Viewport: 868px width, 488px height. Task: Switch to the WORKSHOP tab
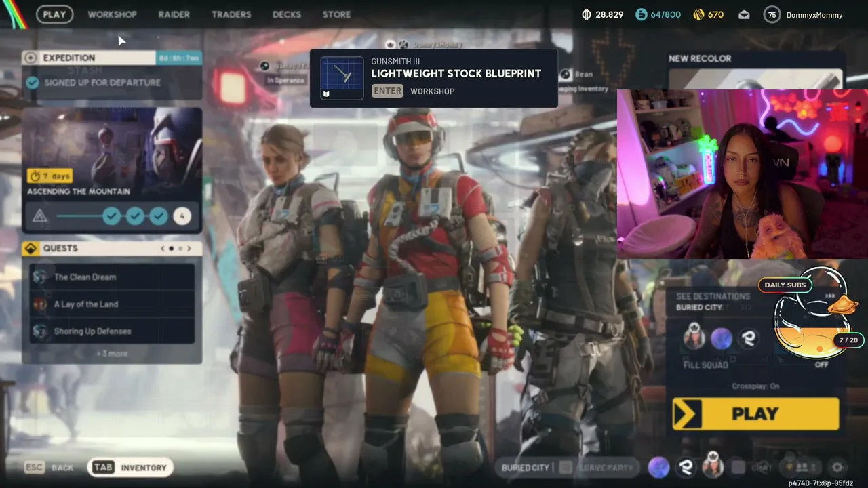tap(112, 14)
